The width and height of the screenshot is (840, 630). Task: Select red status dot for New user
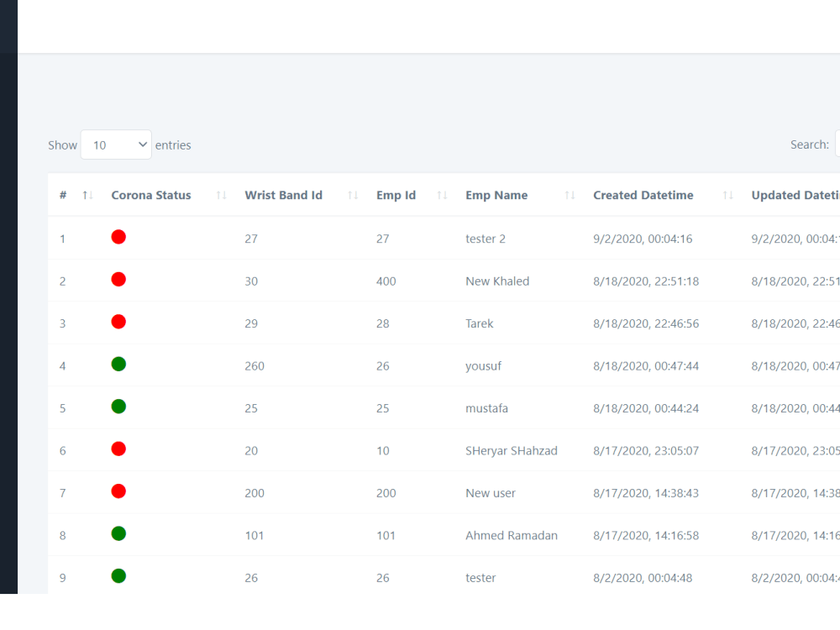[118, 491]
